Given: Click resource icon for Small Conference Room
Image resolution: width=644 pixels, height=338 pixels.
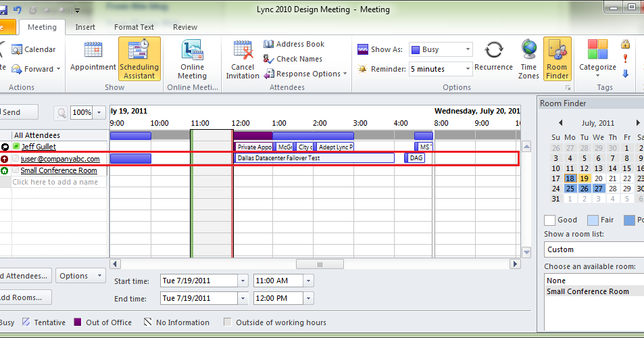Looking at the screenshot, I should click(5, 170).
